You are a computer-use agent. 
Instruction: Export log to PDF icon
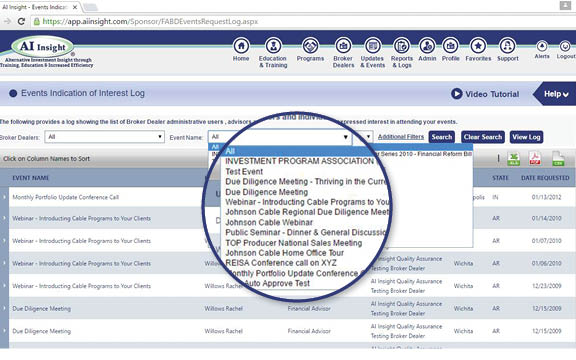(x=535, y=159)
